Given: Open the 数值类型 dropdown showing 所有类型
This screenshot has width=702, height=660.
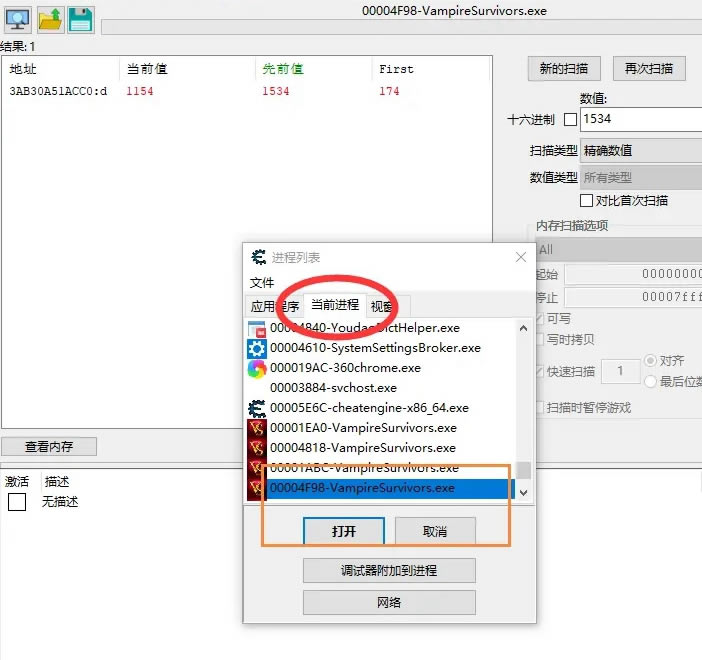Looking at the screenshot, I should [640, 177].
